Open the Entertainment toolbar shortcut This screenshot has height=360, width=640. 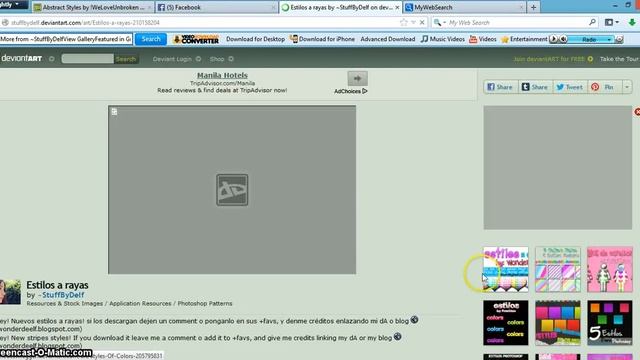pos(524,39)
